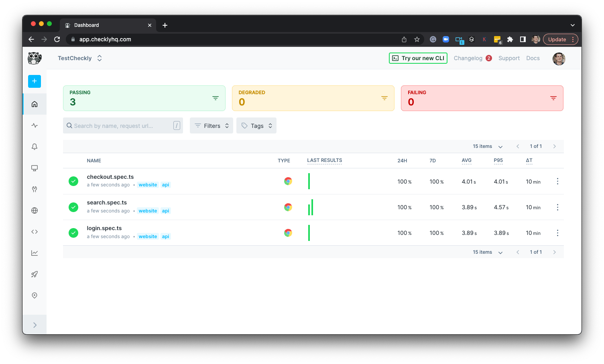Open more options menu for login.spec.ts

[557, 233]
